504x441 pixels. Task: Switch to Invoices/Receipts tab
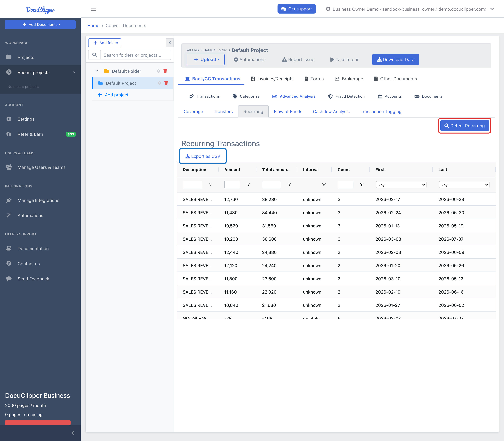pyautogui.click(x=272, y=79)
